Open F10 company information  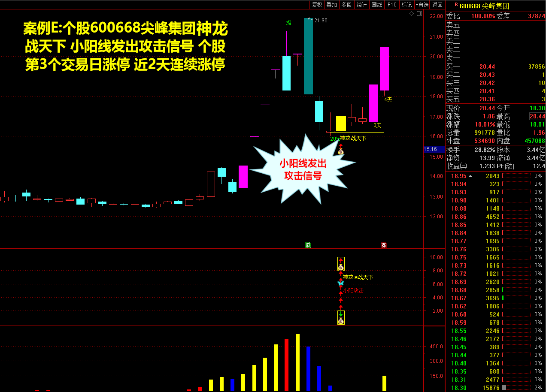coord(391,5)
